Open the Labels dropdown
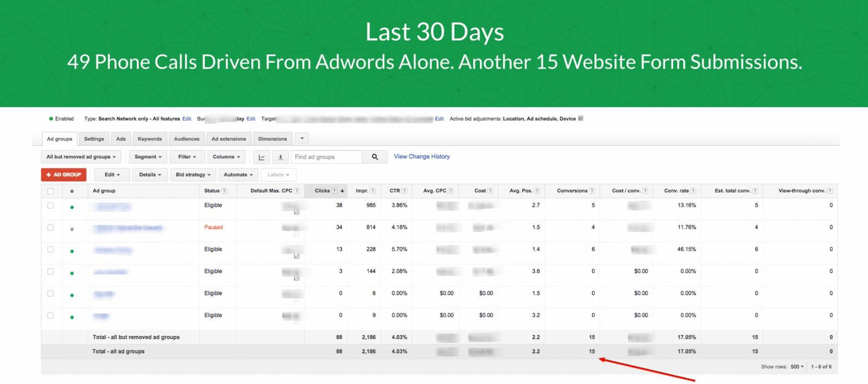The height and width of the screenshot is (384, 868). click(278, 175)
